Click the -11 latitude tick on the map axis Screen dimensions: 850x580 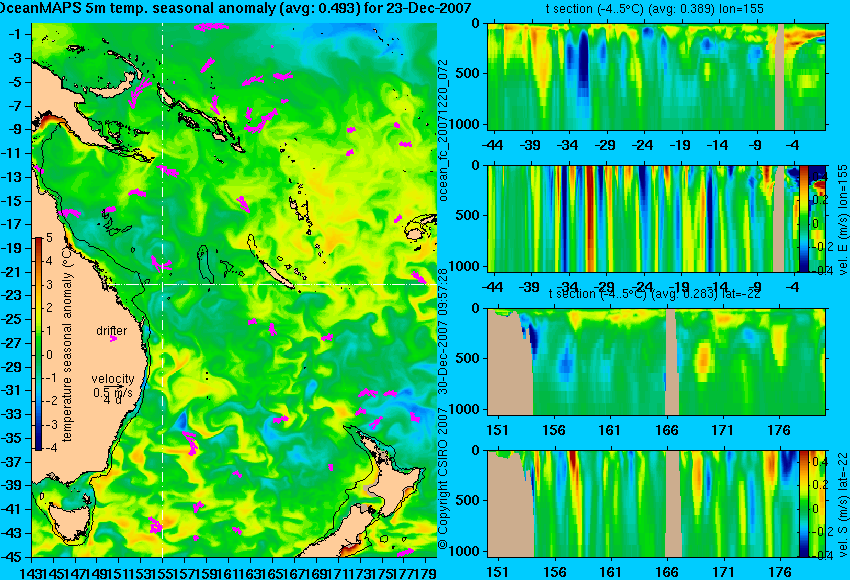[x=15, y=153]
